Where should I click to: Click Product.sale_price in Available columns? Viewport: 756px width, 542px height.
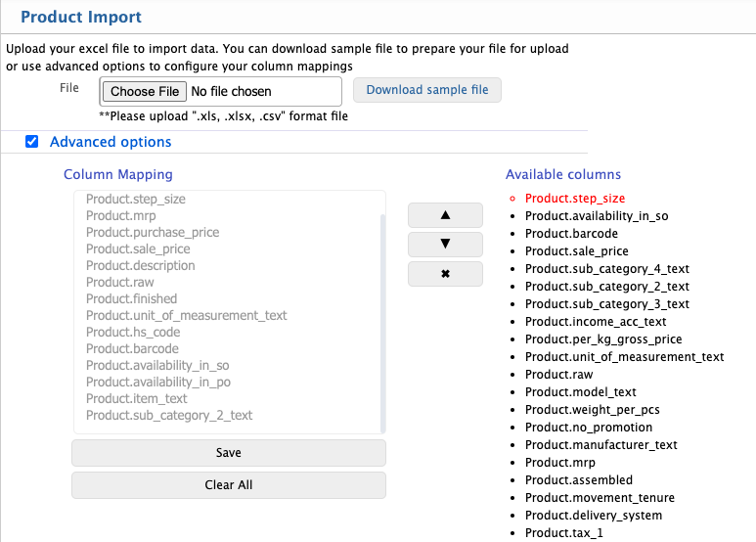click(x=577, y=251)
